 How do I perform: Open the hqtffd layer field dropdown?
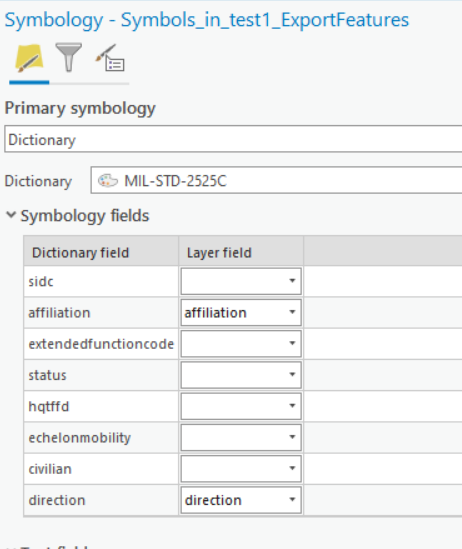click(241, 406)
